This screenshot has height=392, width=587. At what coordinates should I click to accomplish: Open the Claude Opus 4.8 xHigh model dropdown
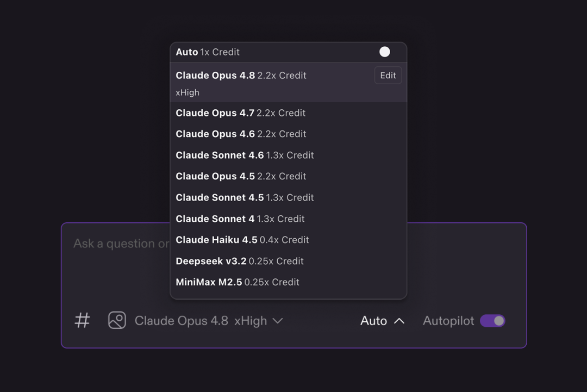[209, 321]
